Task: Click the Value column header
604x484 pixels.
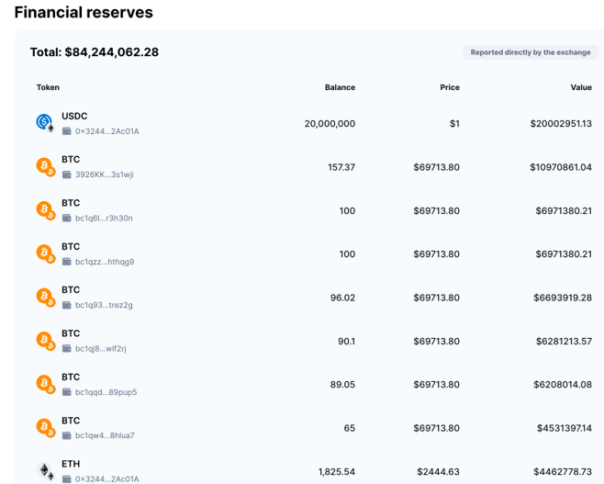Action: pyautogui.click(x=581, y=87)
